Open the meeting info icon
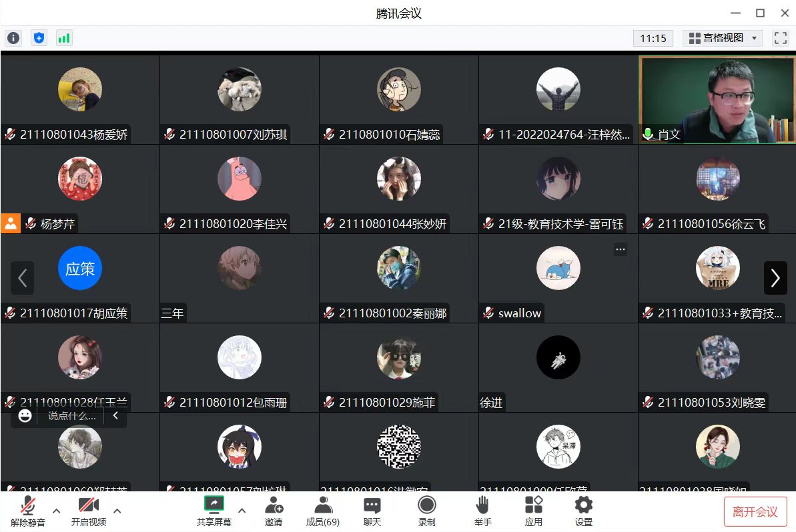The width and height of the screenshot is (796, 532). (14, 38)
